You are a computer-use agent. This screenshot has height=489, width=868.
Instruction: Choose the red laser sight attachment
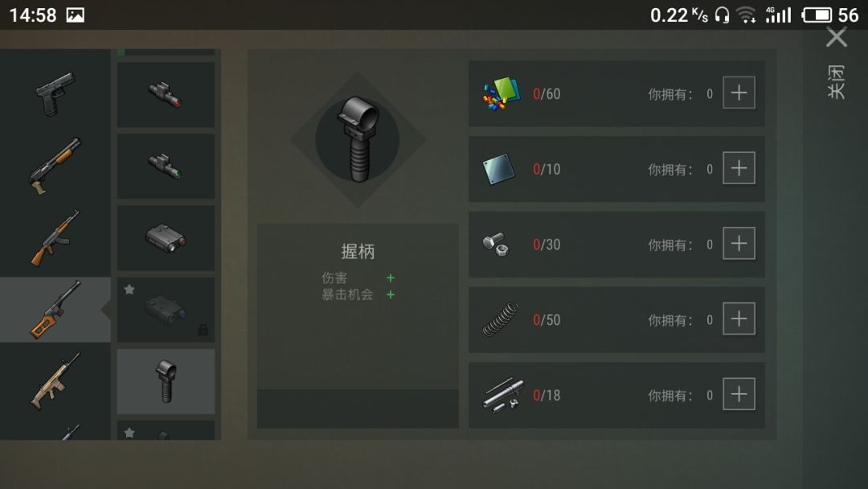pyautogui.click(x=166, y=94)
